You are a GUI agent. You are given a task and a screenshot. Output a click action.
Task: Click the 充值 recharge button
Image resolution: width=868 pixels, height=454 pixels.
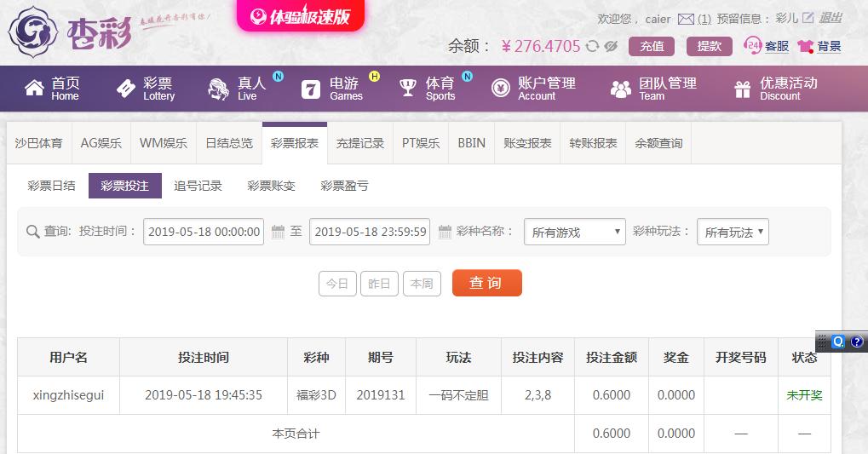pos(652,47)
